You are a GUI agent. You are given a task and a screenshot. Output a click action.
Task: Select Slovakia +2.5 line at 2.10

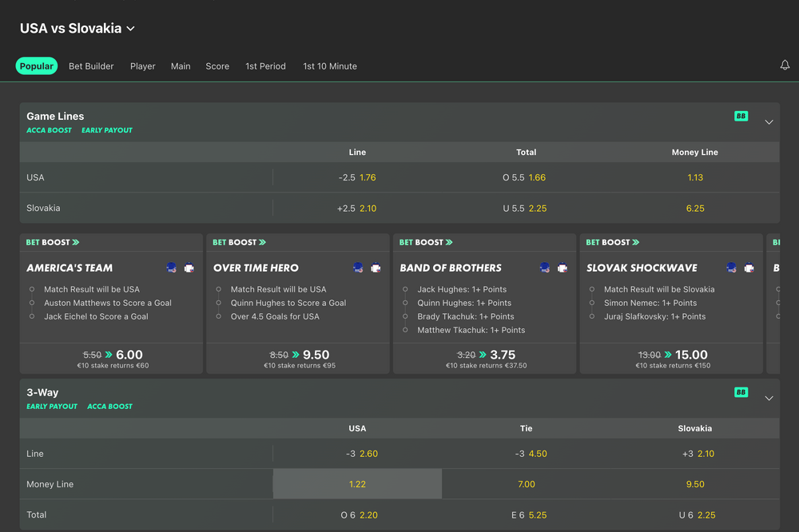coord(357,208)
